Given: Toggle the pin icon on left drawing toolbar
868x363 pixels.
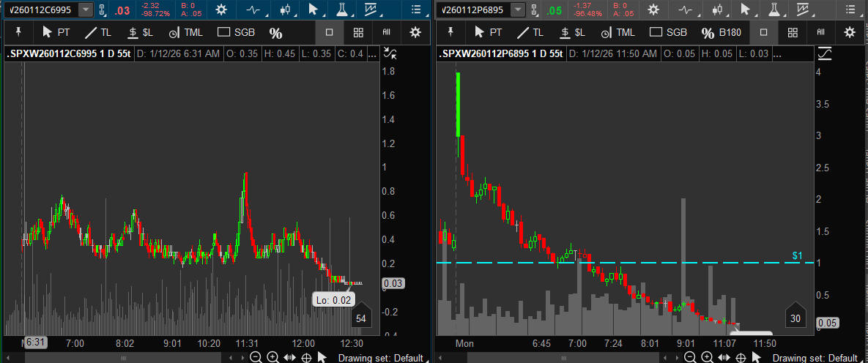Looking at the screenshot, I should [x=18, y=32].
